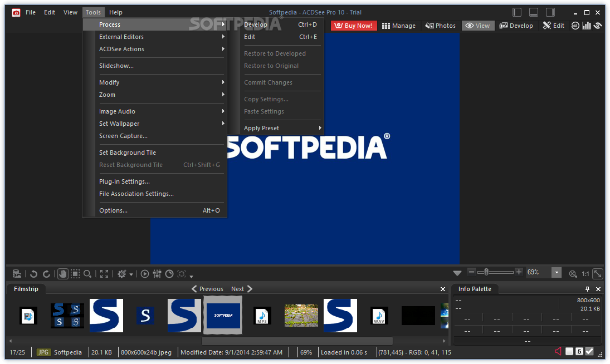Open the 365 cloud icon

[x=575, y=26]
